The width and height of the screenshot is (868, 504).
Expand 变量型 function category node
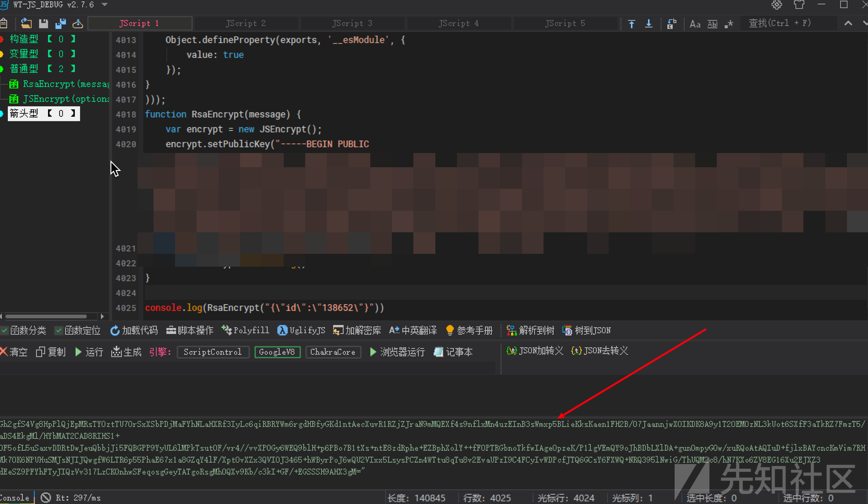coord(42,54)
